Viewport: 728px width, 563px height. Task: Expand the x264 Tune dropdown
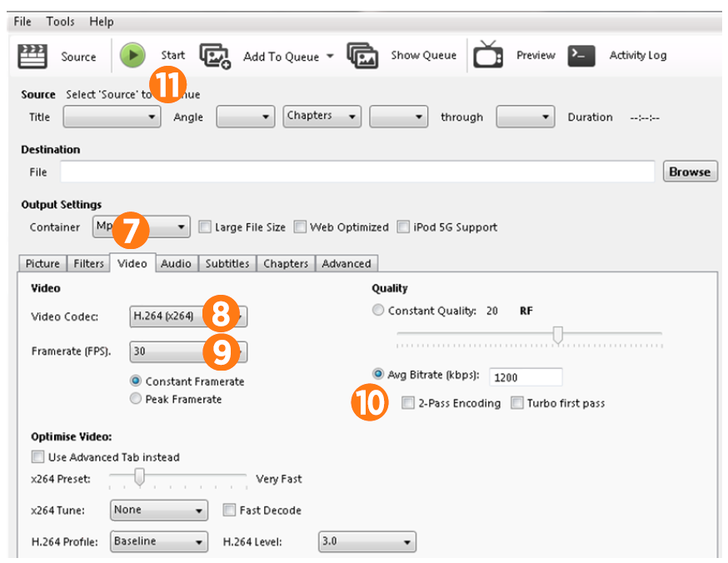(158, 510)
